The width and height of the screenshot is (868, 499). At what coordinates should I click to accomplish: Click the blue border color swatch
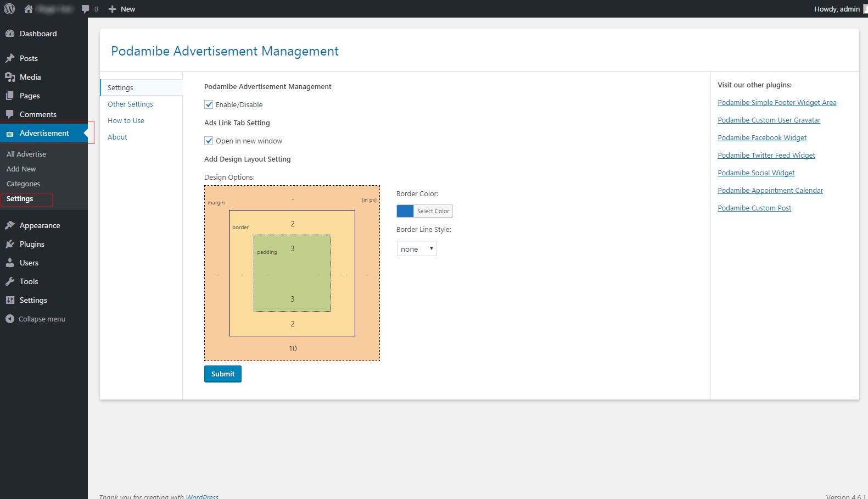405,211
